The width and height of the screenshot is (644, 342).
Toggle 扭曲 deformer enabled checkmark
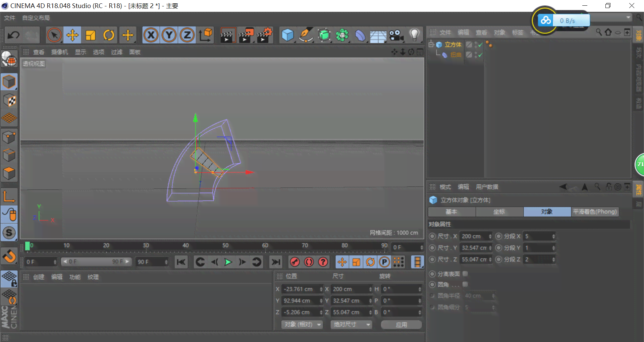point(480,55)
